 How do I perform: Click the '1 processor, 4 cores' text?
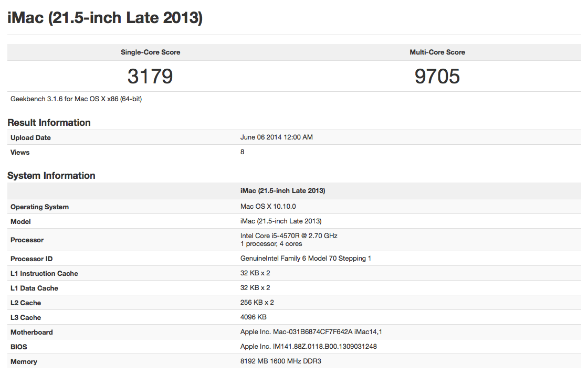(x=271, y=243)
